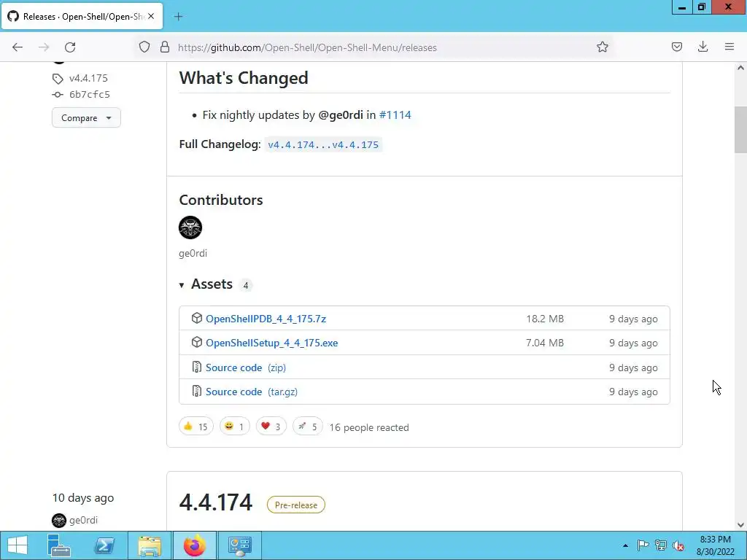Select the Releases Open-Shell browser tab

(82, 16)
